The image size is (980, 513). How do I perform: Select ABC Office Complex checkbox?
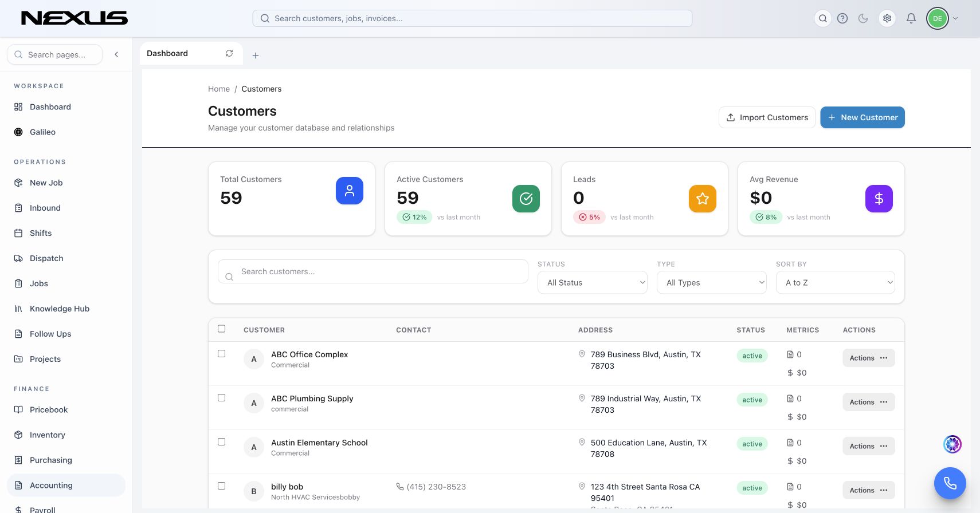[222, 354]
